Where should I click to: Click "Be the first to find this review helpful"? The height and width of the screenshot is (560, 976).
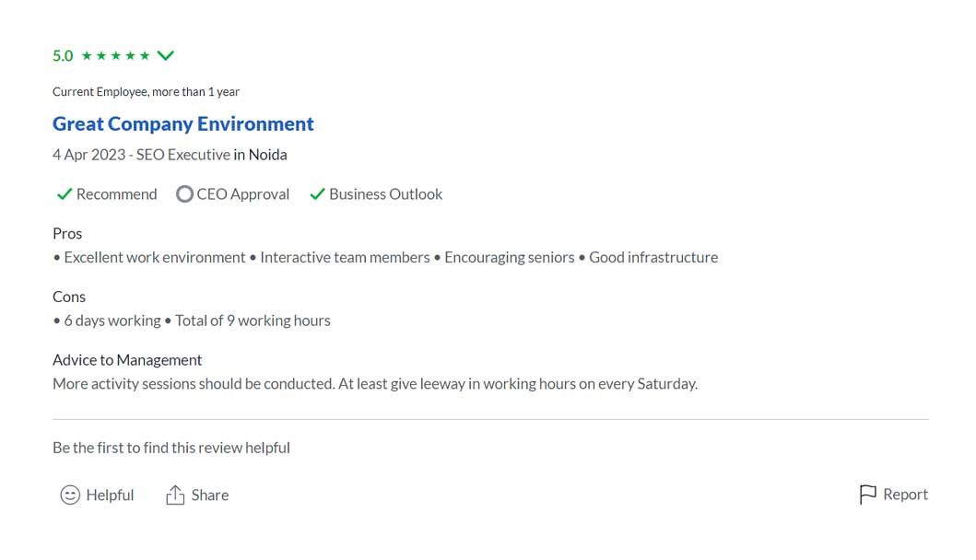171,448
